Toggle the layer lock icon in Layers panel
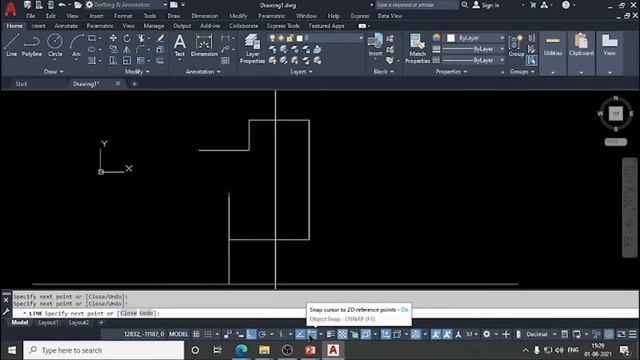Image resolution: width=640 pixels, height=360 pixels. (290, 38)
